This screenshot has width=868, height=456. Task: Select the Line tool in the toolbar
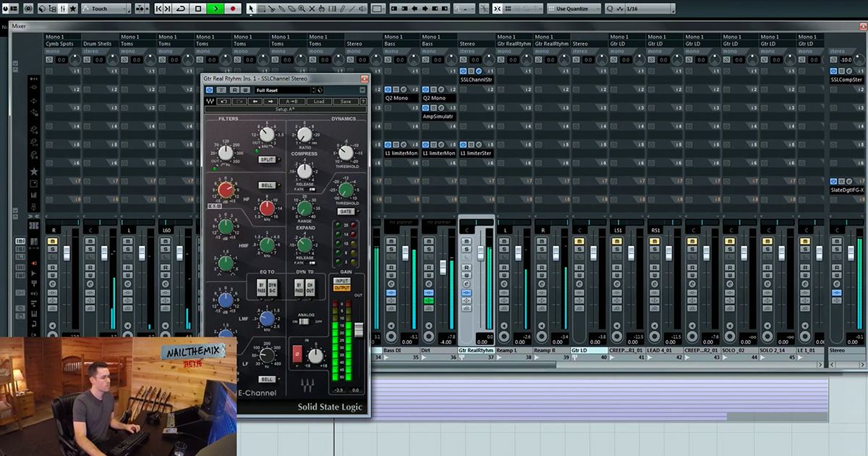352,9
